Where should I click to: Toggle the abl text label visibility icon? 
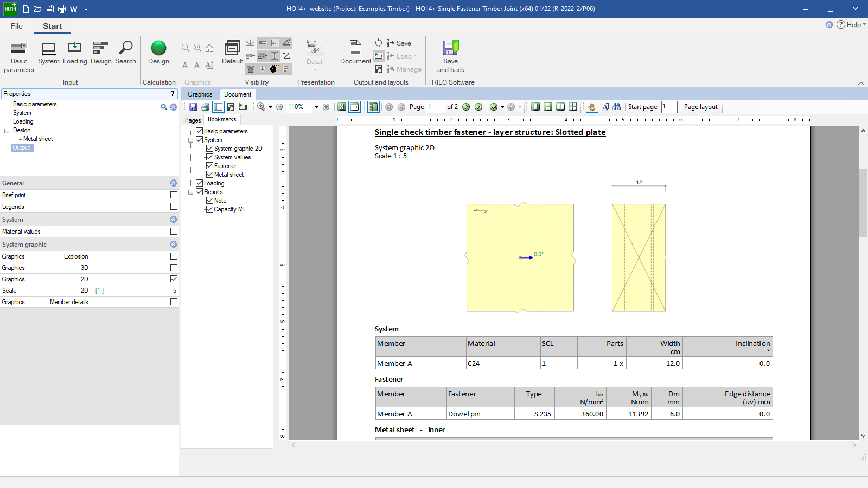[x=275, y=43]
